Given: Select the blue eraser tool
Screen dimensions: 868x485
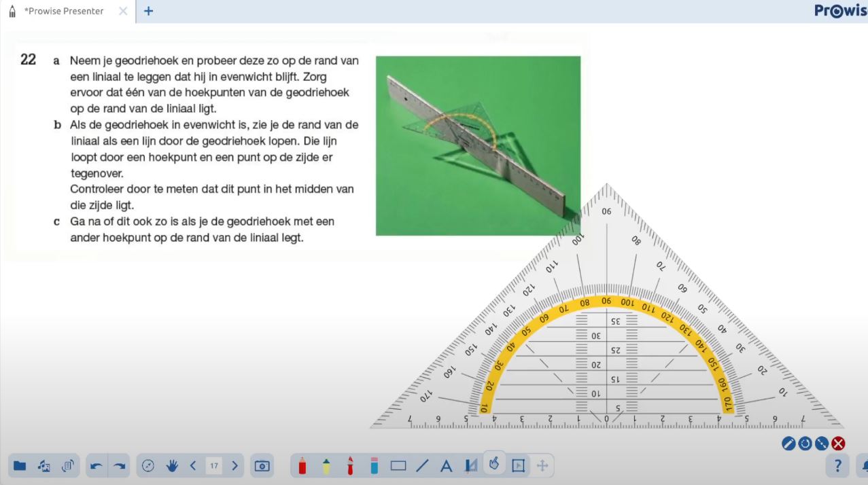Looking at the screenshot, I should (x=374, y=466).
